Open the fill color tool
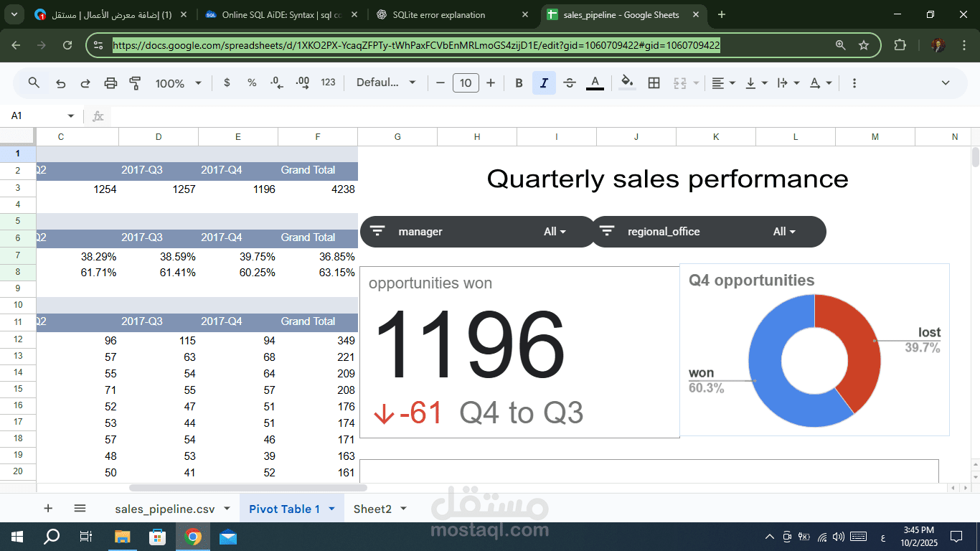This screenshot has height=551, width=980. tap(626, 83)
